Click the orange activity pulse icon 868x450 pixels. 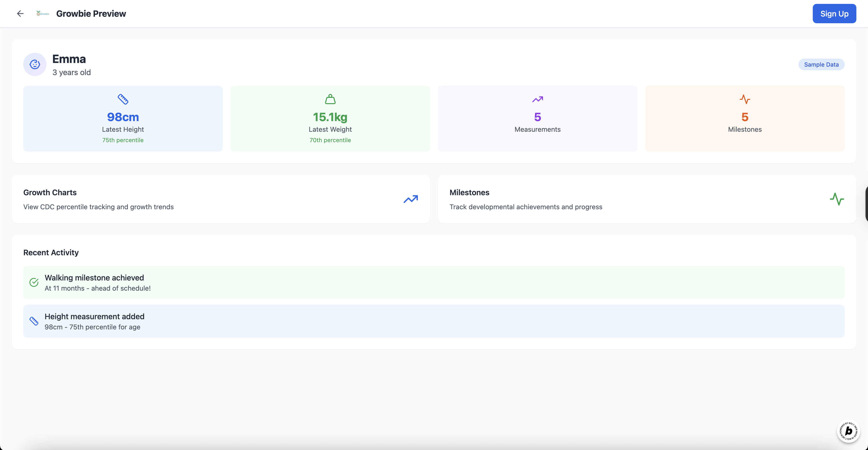click(x=745, y=99)
